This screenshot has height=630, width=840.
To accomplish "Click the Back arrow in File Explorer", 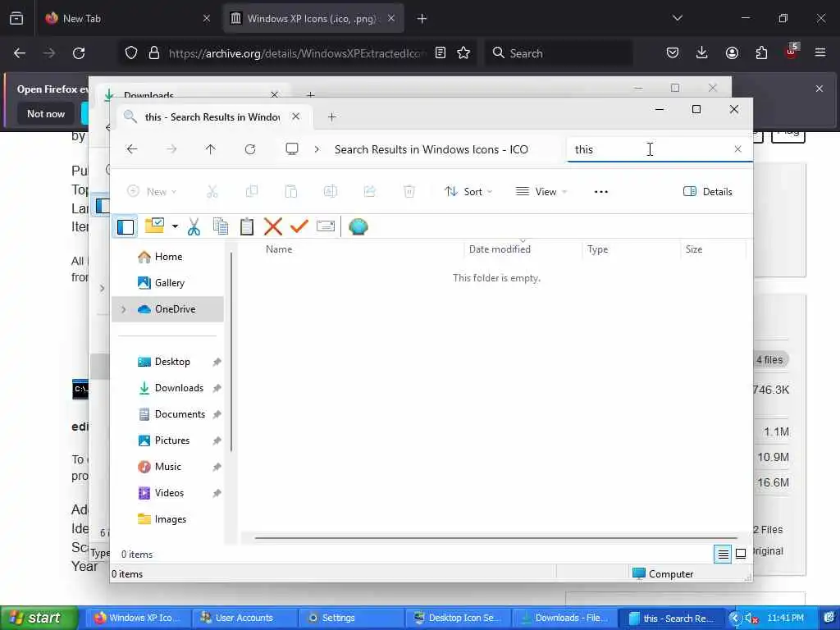I will coord(132,149).
